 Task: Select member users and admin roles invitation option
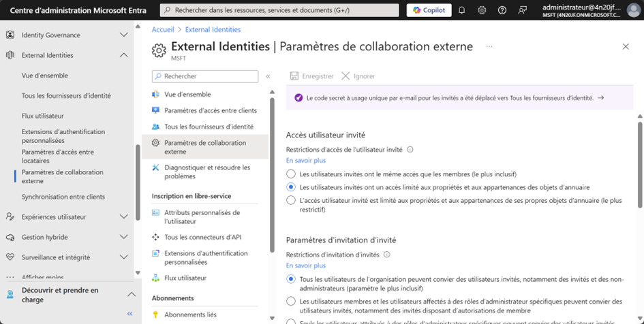291,301
